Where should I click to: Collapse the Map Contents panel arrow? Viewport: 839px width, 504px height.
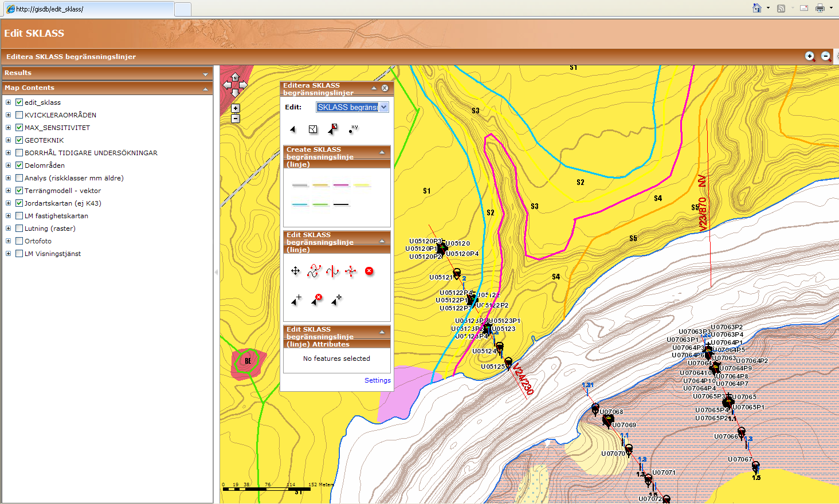[x=205, y=89]
